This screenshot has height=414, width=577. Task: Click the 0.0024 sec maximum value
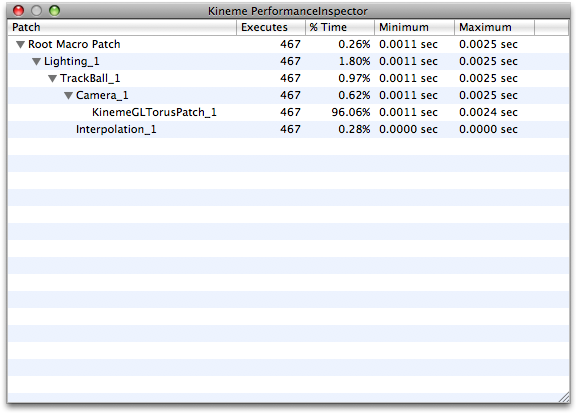click(488, 112)
